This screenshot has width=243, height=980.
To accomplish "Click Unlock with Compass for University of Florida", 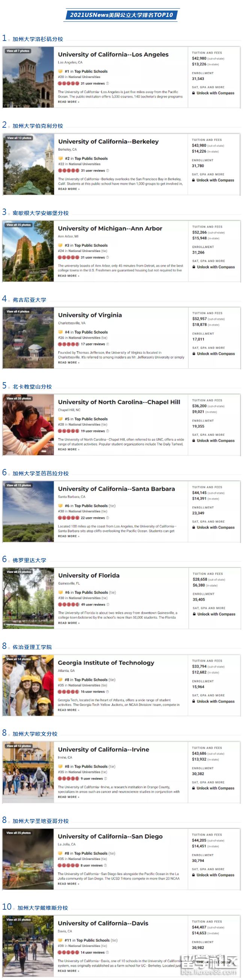I will click(x=214, y=614).
